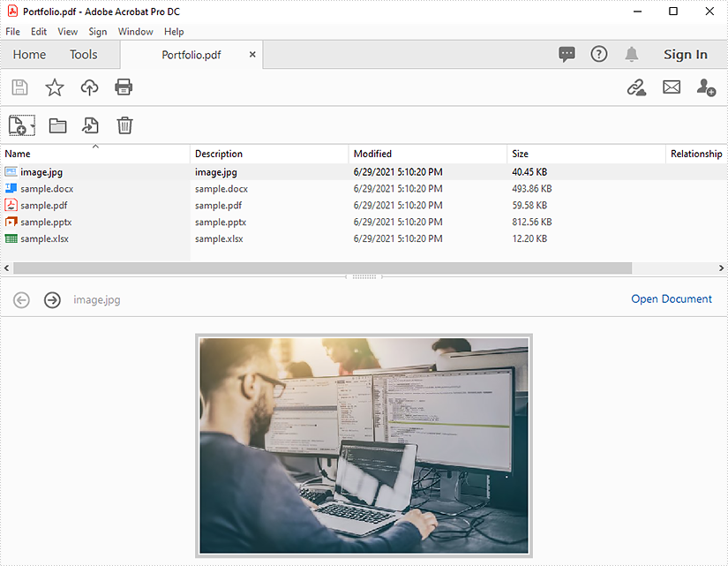Open the Add Files icon
Image resolution: width=728 pixels, height=566 pixels.
[18, 125]
